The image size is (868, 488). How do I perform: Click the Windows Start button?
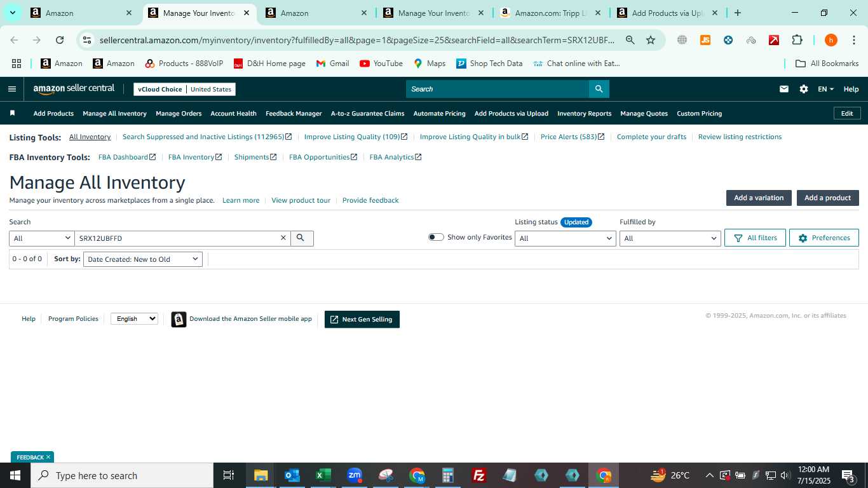tap(15, 475)
